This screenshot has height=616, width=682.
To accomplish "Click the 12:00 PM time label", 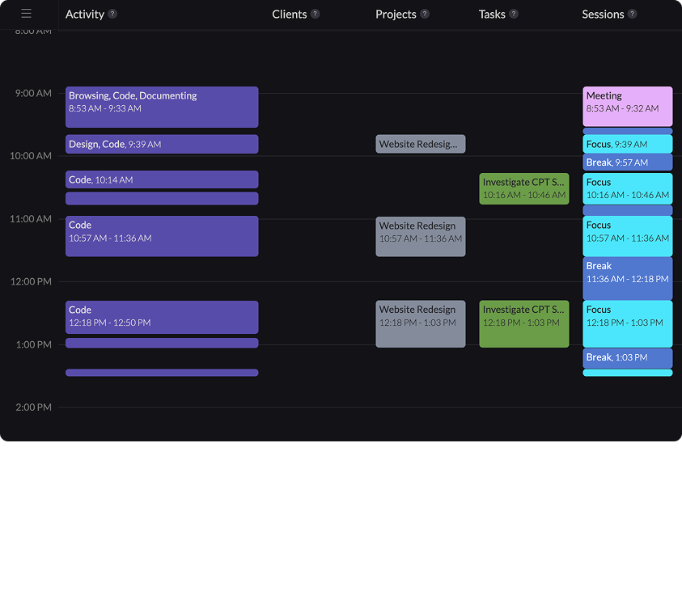I will (31, 281).
